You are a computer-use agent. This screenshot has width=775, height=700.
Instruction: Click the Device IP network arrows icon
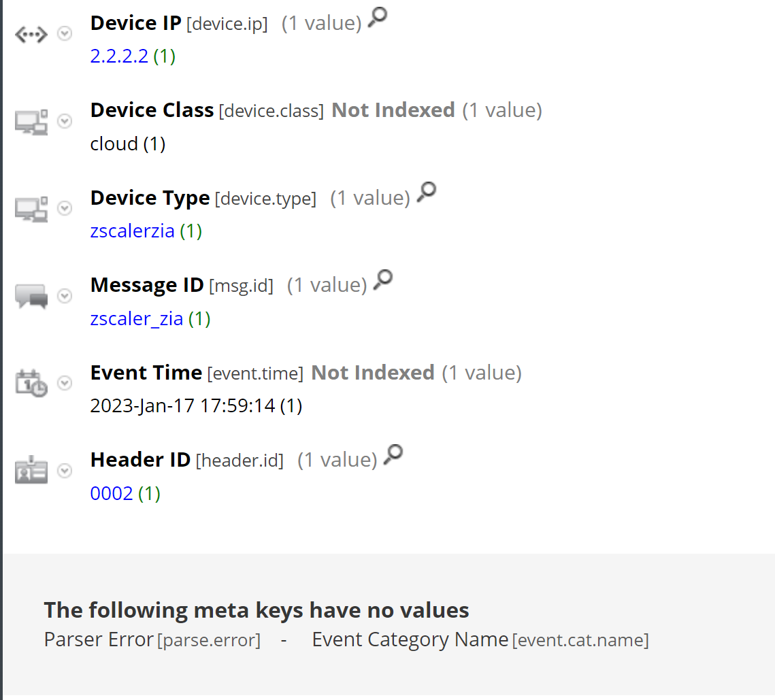tap(31, 35)
